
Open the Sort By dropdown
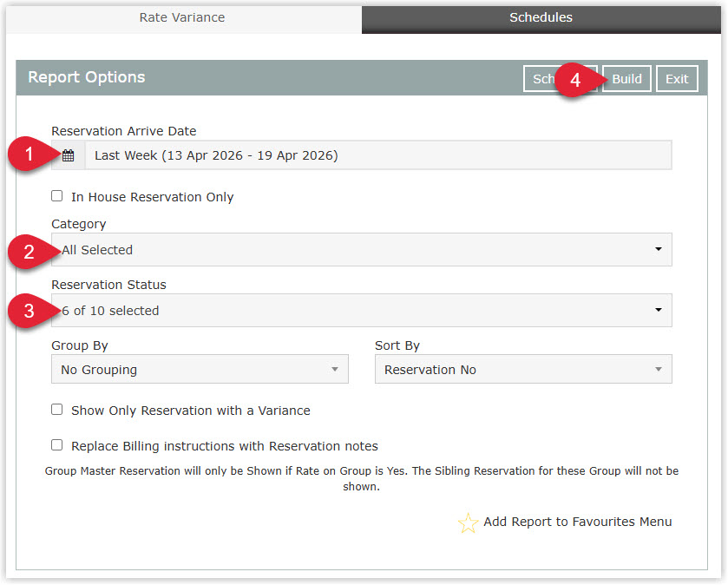pos(523,370)
